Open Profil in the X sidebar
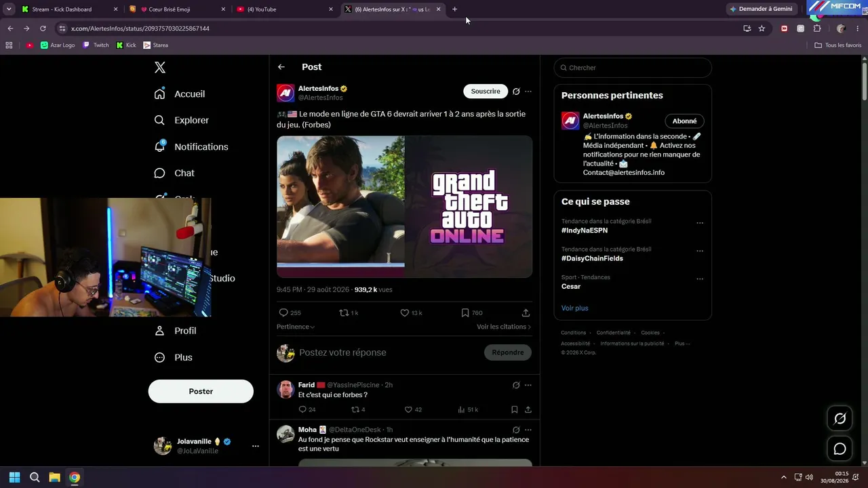 pos(176,331)
